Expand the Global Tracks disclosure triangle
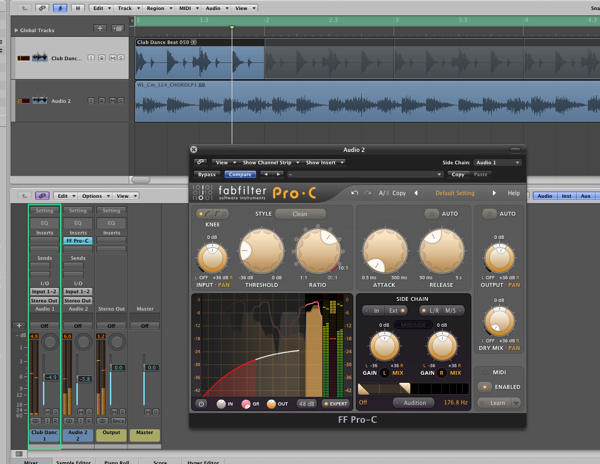The image size is (600, 464). (16, 30)
